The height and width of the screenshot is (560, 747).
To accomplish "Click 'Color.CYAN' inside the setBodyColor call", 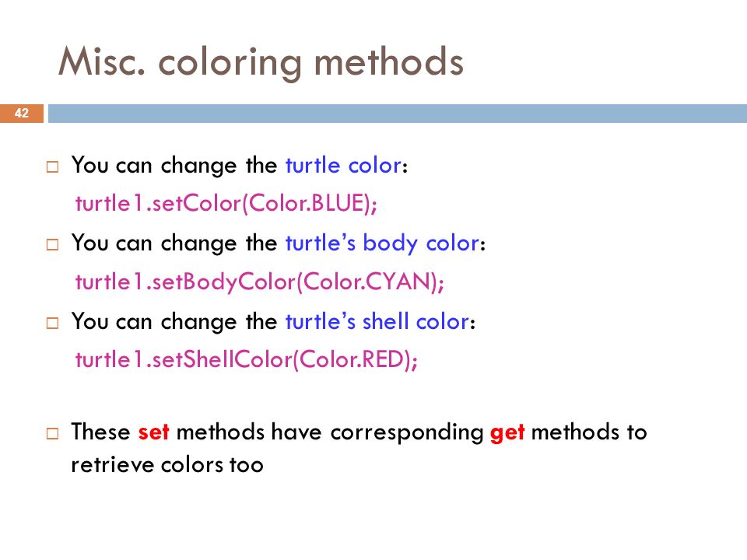I will (x=366, y=282).
